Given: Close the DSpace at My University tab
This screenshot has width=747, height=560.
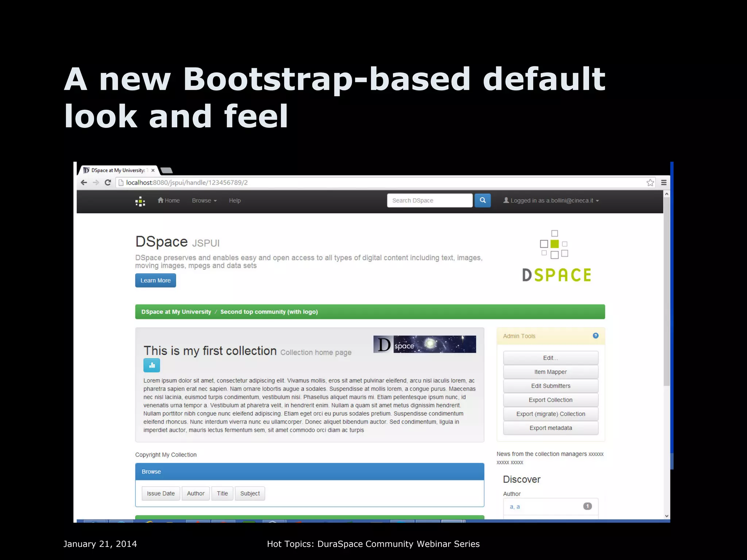Looking at the screenshot, I should tap(153, 170).
